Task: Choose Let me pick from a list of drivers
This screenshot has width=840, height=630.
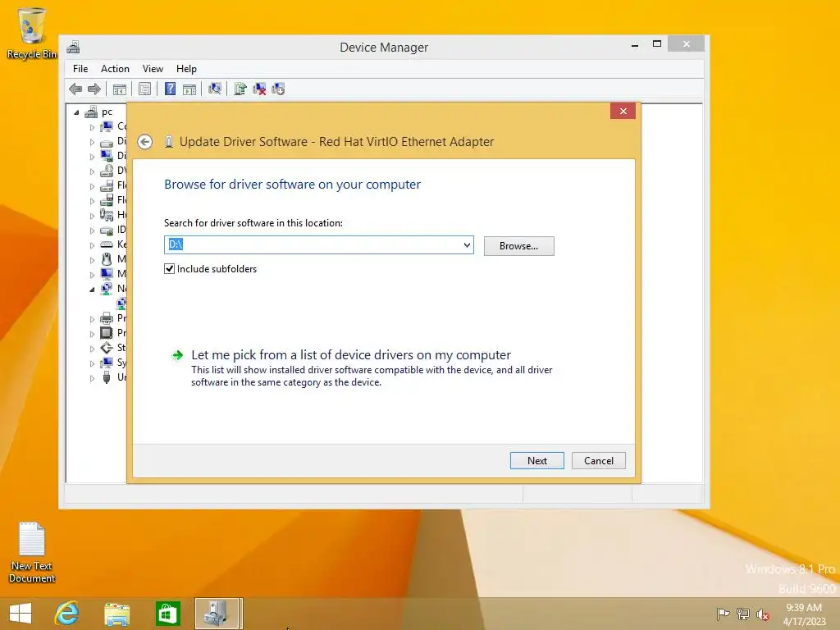Action: point(351,354)
